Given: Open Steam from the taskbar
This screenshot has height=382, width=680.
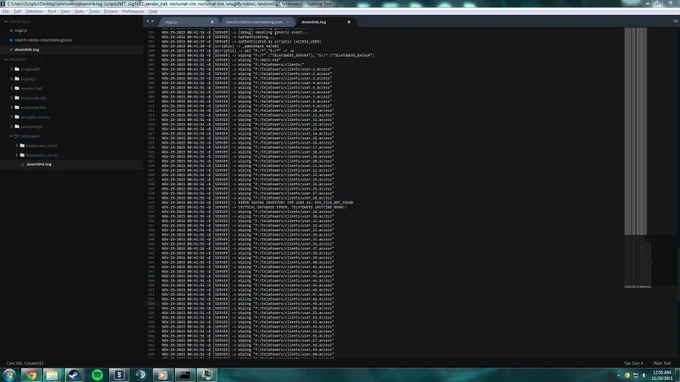Looking at the screenshot, I should tap(74, 375).
